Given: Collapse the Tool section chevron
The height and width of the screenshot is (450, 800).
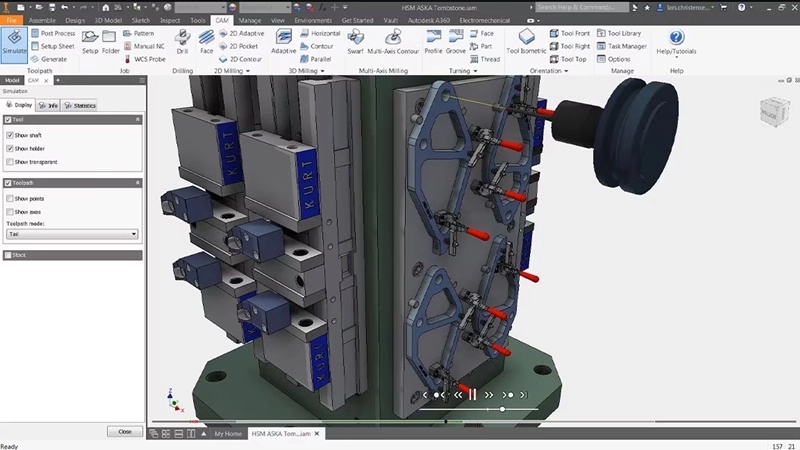Looking at the screenshot, I should pos(137,119).
